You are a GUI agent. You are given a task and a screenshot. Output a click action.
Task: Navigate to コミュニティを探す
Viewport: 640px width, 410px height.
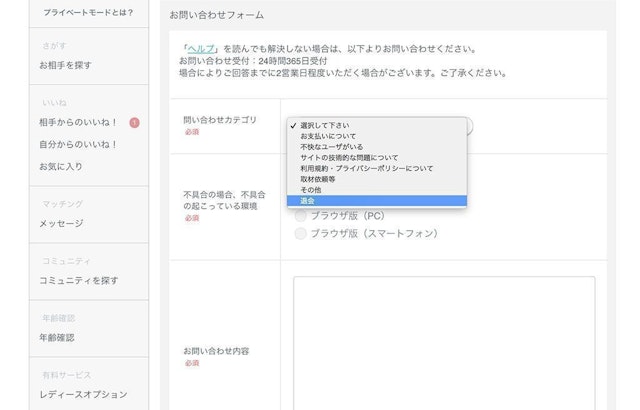pos(78,280)
